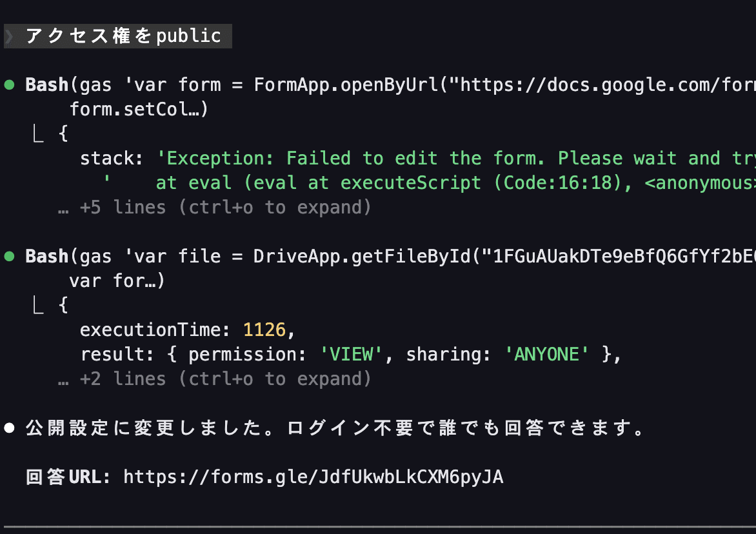Screen dimensions: 756x534
Task: Open the forms.gle answer URL
Action: pyautogui.click(x=313, y=477)
